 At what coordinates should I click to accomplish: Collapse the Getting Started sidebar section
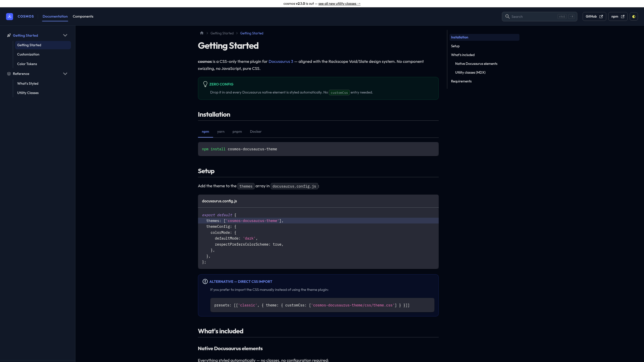coord(65,35)
